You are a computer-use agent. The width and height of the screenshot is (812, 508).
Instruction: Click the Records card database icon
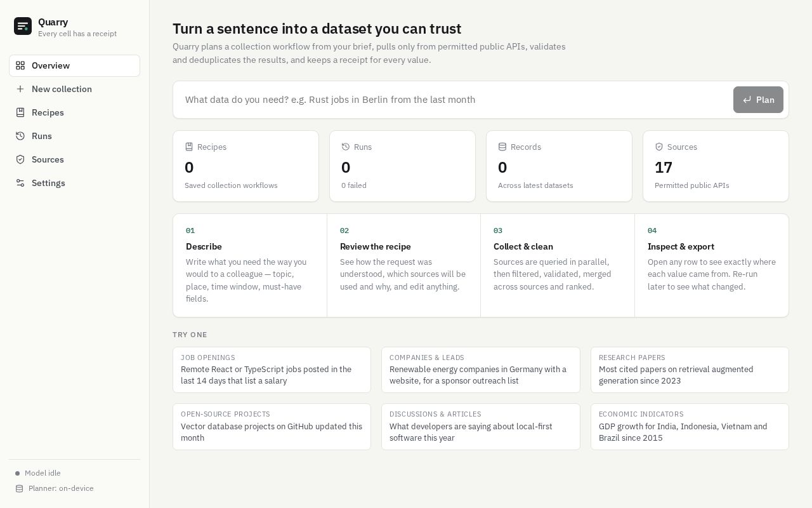[502, 147]
